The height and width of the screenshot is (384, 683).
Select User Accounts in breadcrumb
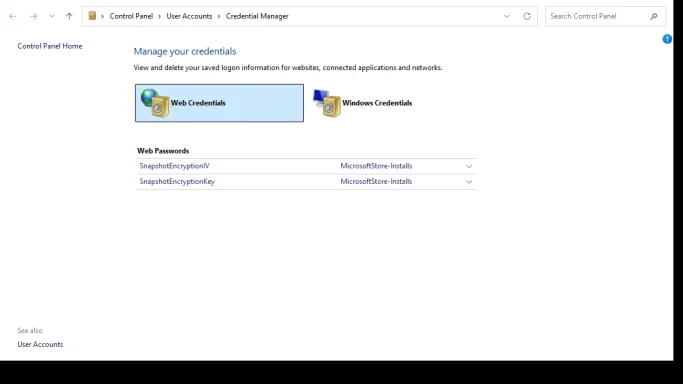click(x=189, y=16)
